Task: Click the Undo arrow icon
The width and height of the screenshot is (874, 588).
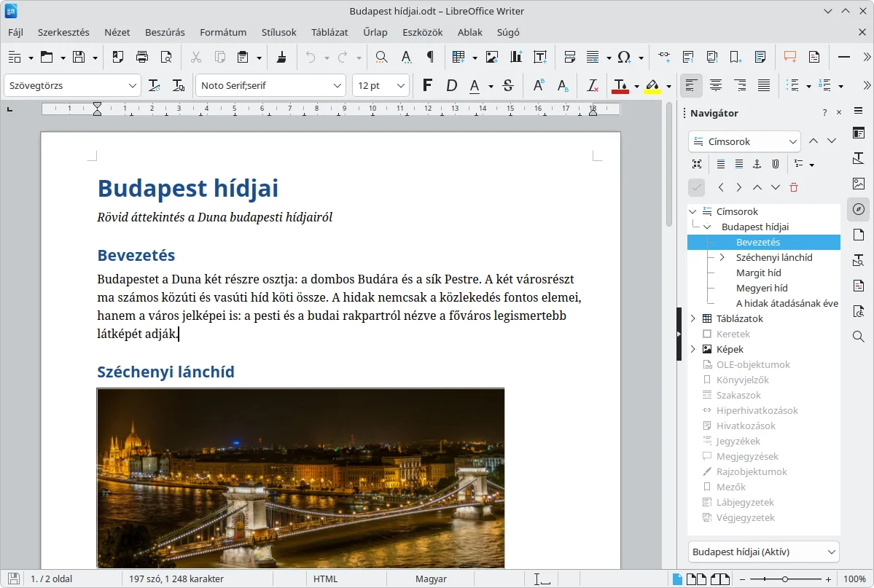Action: 311,56
